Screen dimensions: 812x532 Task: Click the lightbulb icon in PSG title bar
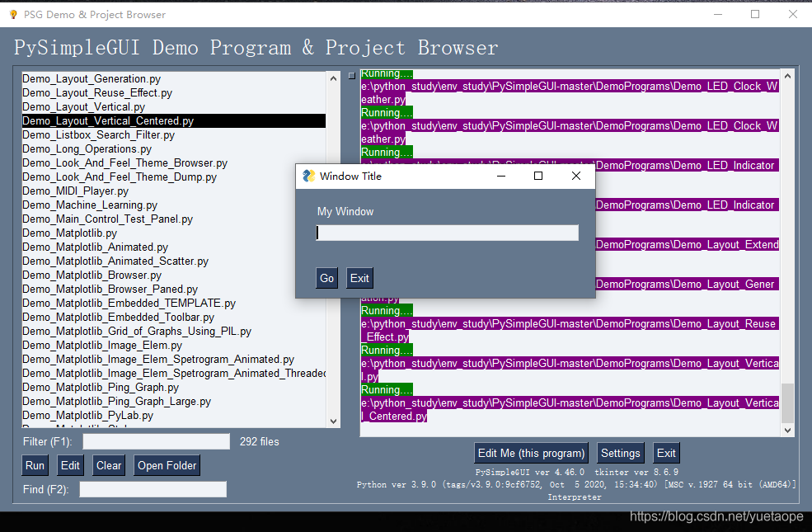pos(13,15)
